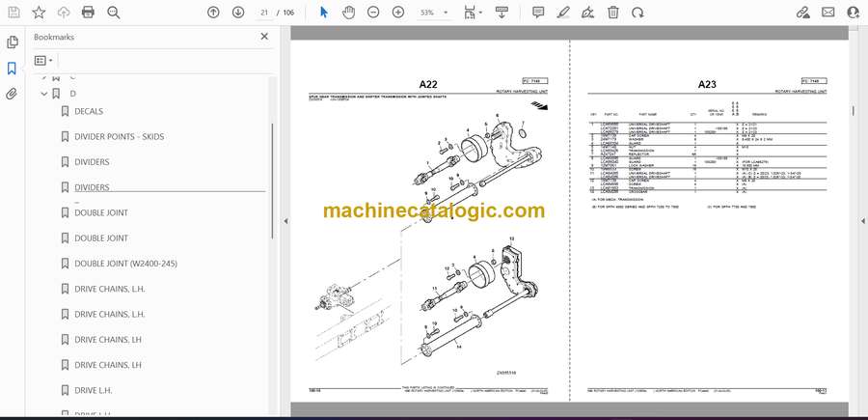Toggle the Bookmarks panel icon

[x=12, y=69]
